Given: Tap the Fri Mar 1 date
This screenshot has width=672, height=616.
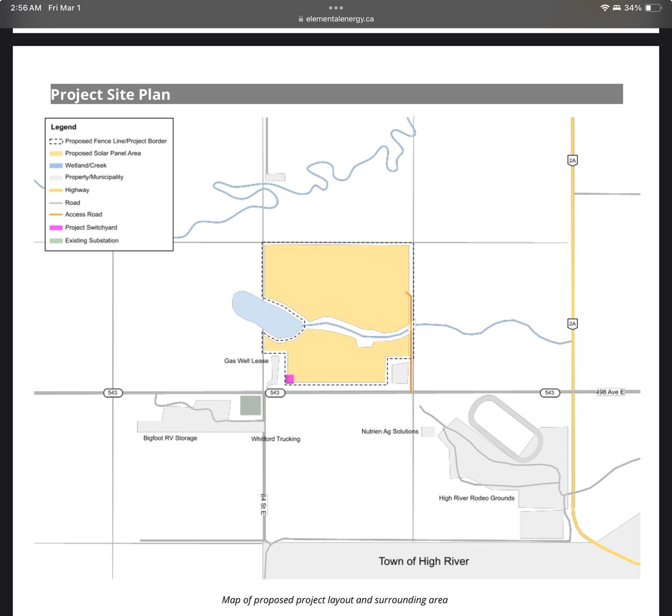Looking at the screenshot, I should [x=64, y=8].
